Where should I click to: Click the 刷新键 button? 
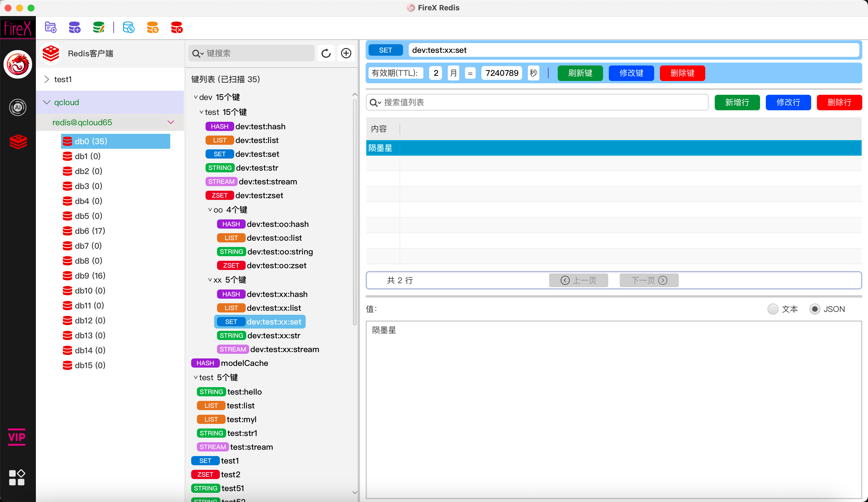[580, 73]
